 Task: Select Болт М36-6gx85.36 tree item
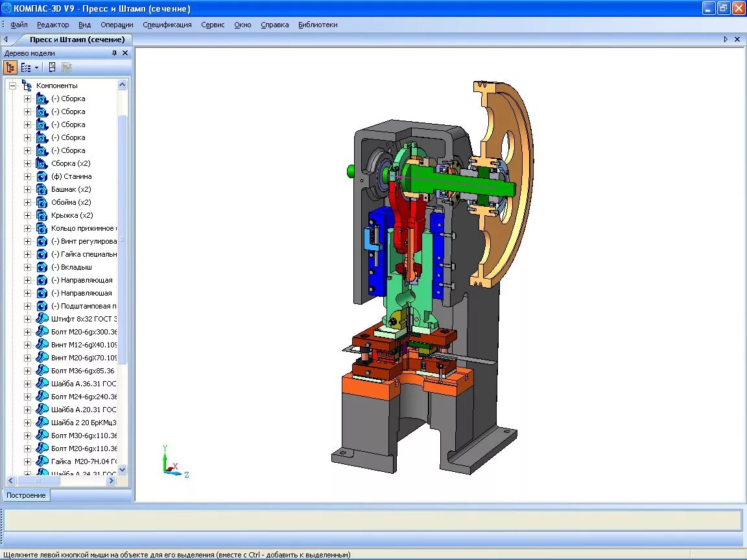83,371
